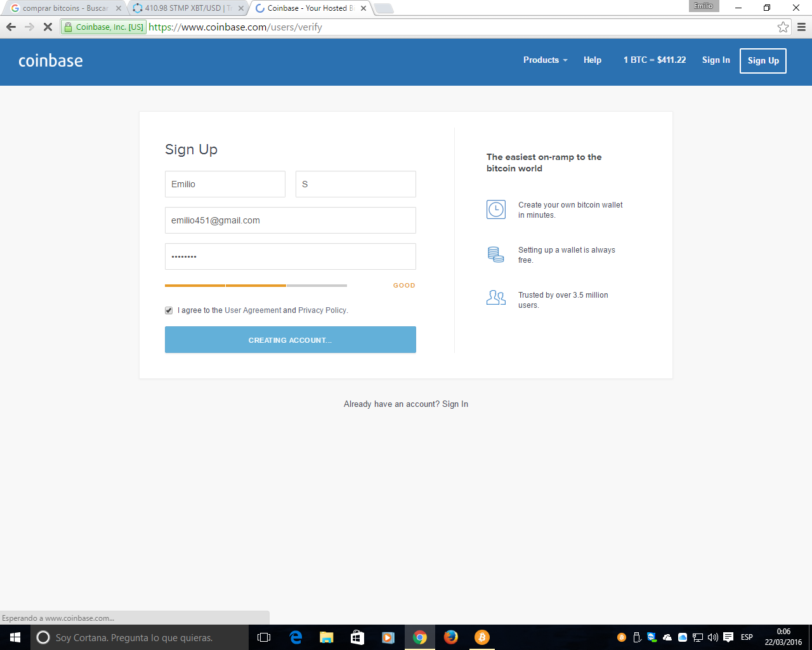The width and height of the screenshot is (812, 650).
Task: Click the password input field
Action: click(x=291, y=256)
